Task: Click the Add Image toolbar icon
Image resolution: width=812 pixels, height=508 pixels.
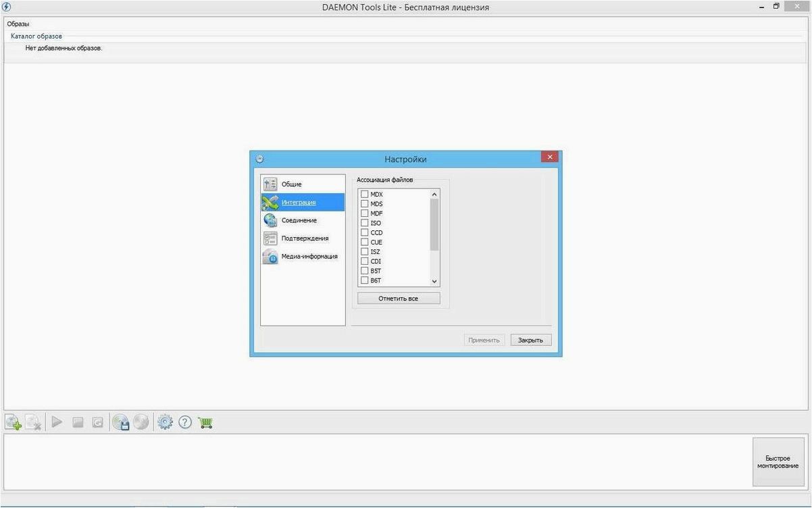Action: (14, 422)
